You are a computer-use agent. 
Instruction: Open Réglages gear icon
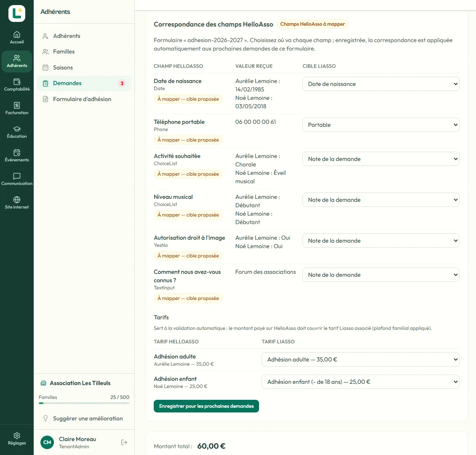pos(17,436)
